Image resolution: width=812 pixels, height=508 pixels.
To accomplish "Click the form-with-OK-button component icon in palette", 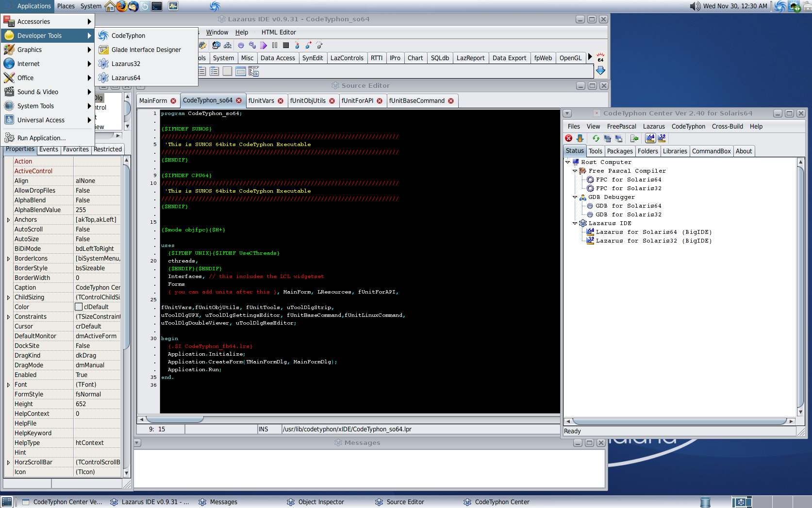I will click(253, 72).
